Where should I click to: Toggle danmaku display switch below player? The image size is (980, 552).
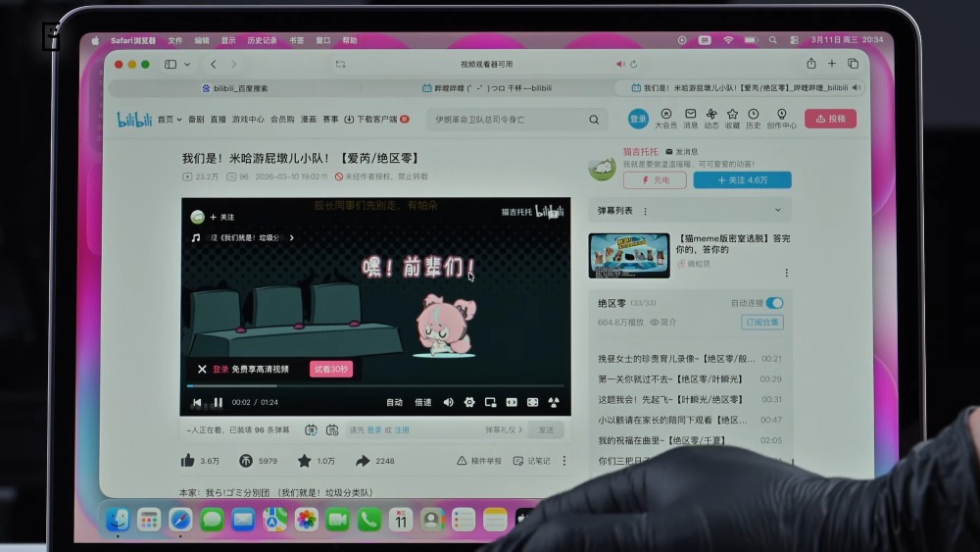pos(311,430)
